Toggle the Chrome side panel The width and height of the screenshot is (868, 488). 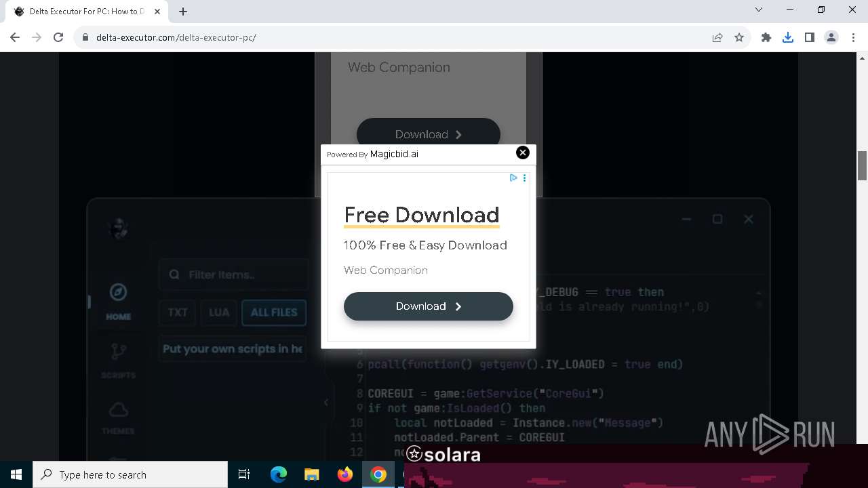point(810,37)
